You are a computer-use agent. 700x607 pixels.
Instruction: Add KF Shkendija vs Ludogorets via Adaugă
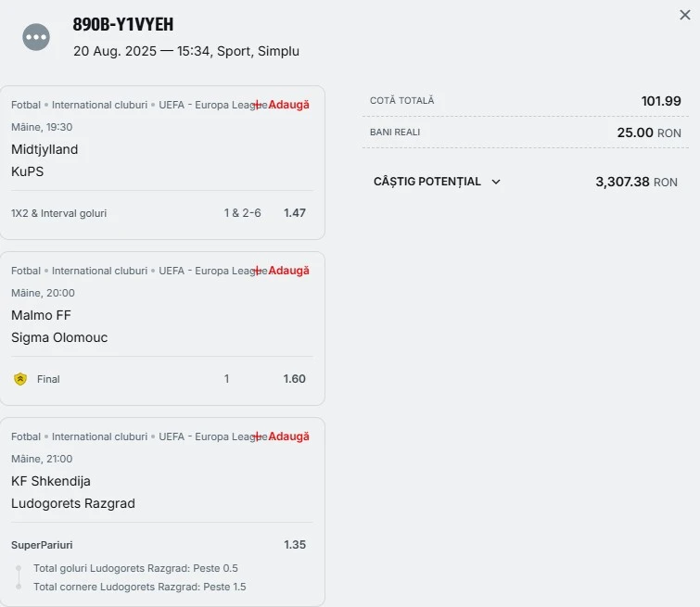pos(281,436)
